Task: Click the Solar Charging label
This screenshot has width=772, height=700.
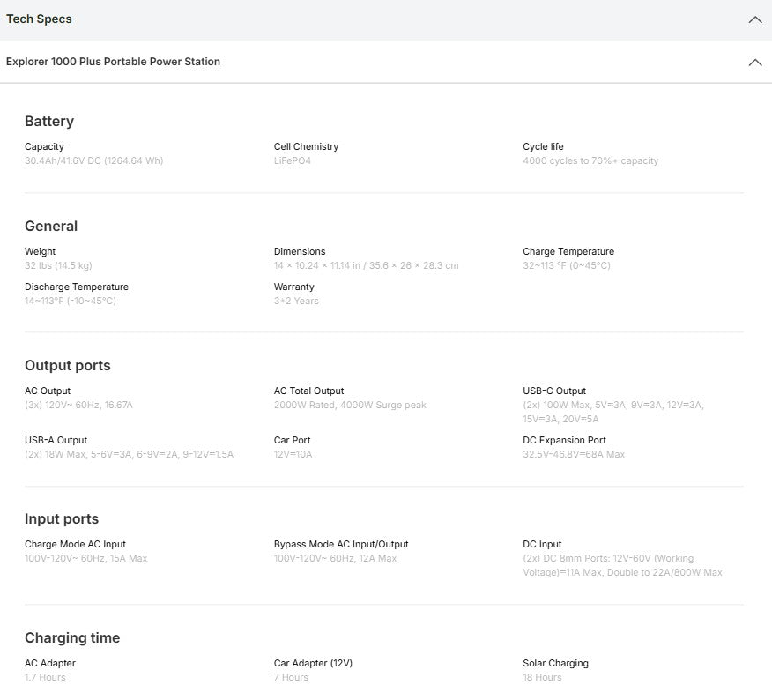Action: (x=555, y=664)
